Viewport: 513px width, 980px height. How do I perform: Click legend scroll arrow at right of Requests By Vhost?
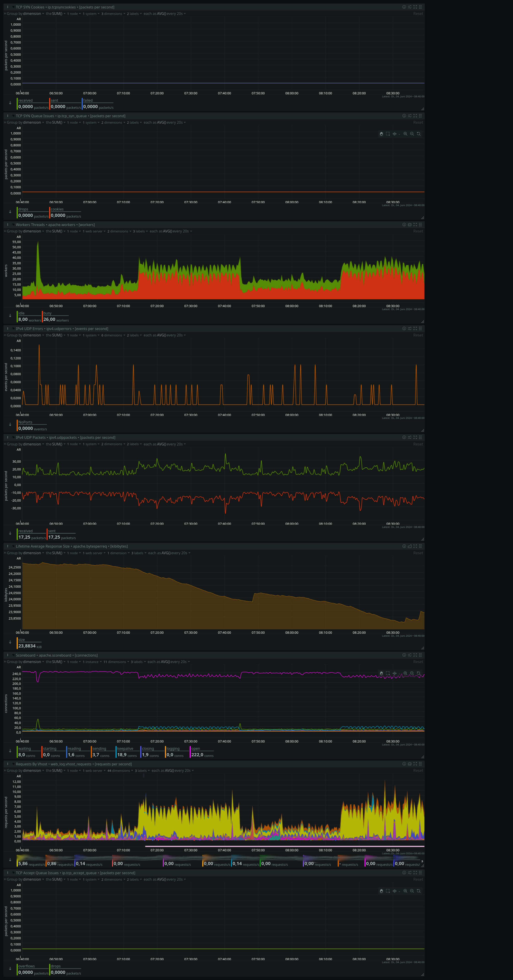pos(422,861)
